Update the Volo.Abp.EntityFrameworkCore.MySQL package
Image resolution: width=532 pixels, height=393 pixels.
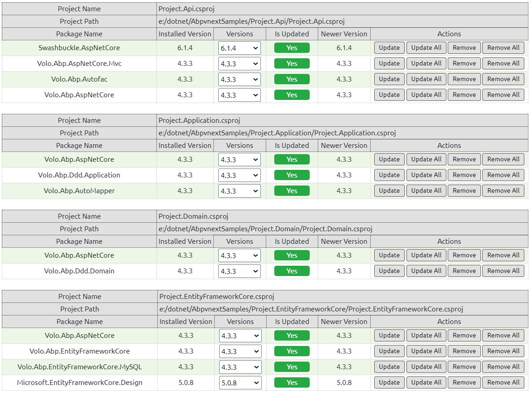pos(389,367)
